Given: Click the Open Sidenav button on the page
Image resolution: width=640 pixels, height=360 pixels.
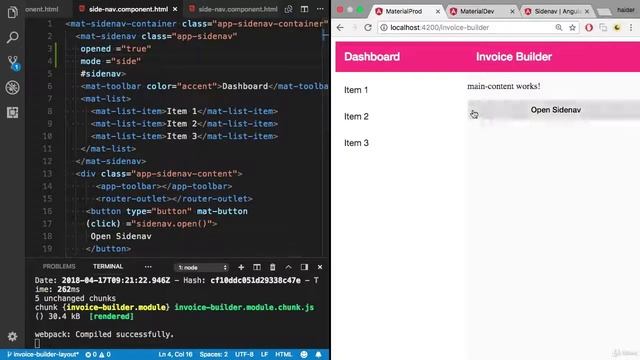Looking at the screenshot, I should click(x=555, y=110).
